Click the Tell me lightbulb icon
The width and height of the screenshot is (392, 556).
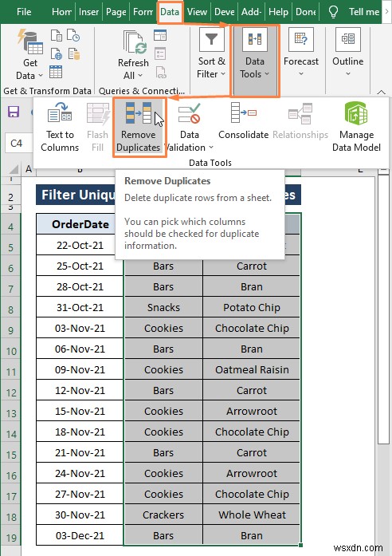coord(333,12)
